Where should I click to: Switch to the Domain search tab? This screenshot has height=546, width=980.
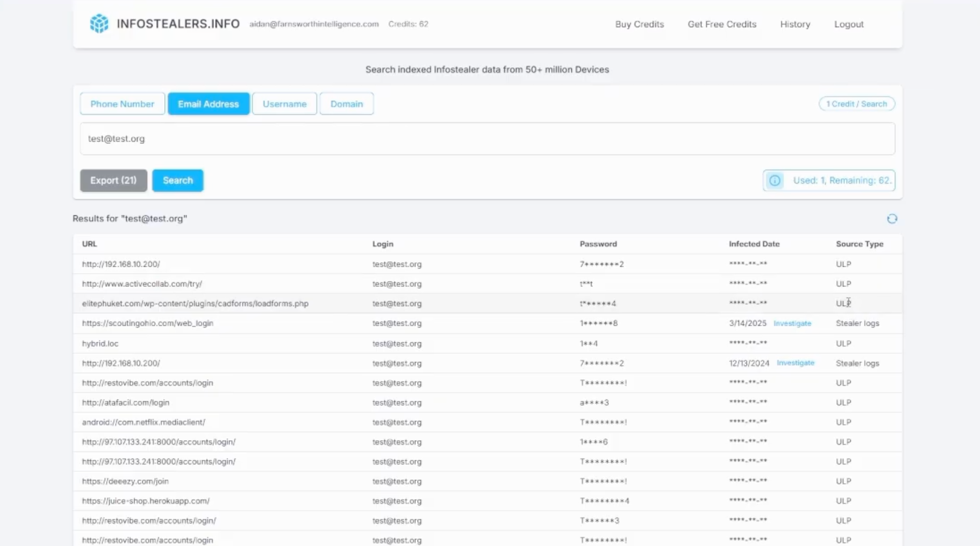[x=346, y=104]
